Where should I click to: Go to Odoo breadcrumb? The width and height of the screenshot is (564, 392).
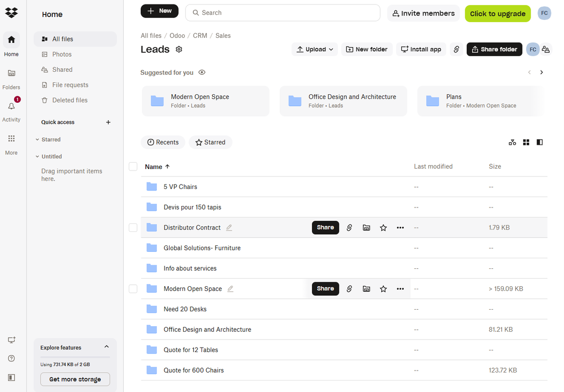tap(177, 35)
